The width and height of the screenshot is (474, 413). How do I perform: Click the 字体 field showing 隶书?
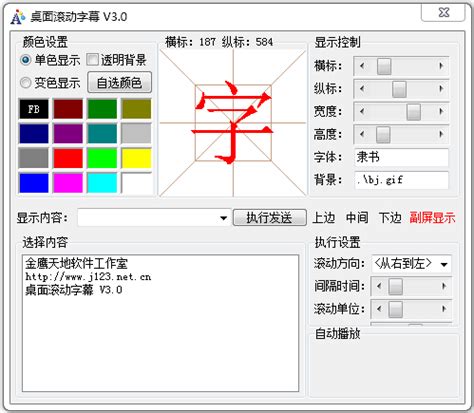point(401,157)
